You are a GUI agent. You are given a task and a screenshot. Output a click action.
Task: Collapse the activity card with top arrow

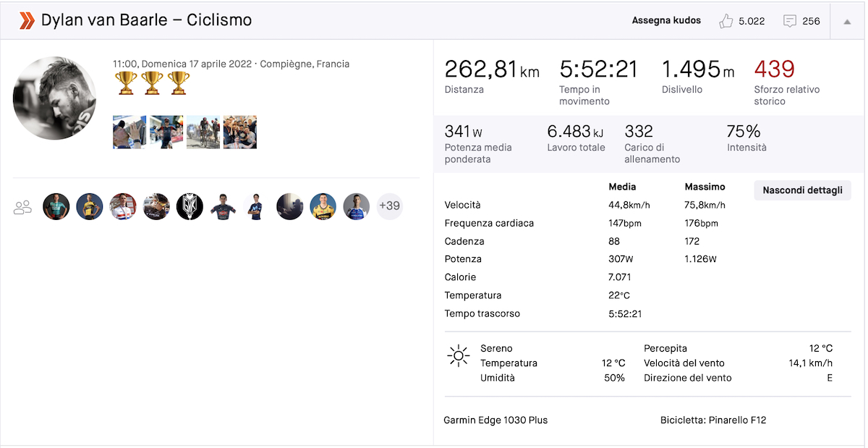[847, 21]
